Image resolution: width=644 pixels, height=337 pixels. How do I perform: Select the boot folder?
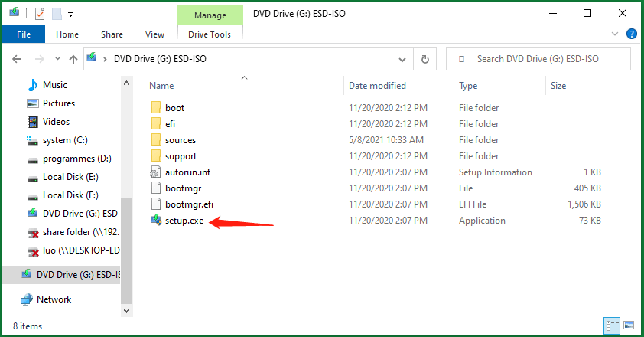pyautogui.click(x=174, y=108)
